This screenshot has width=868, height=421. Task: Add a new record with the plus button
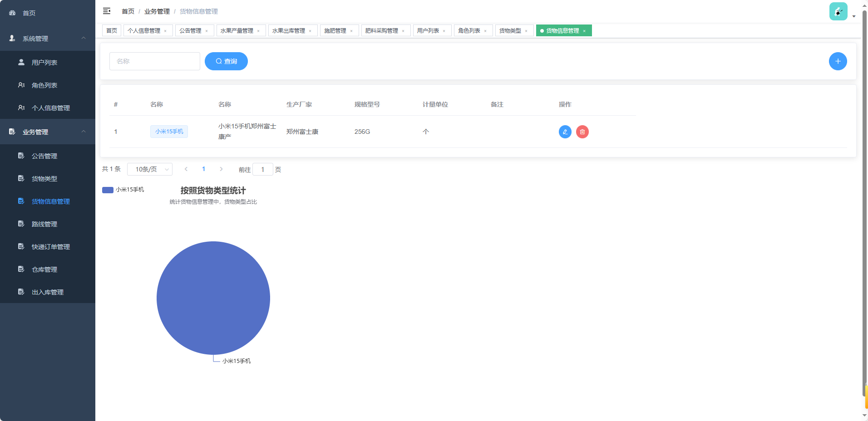click(x=838, y=61)
